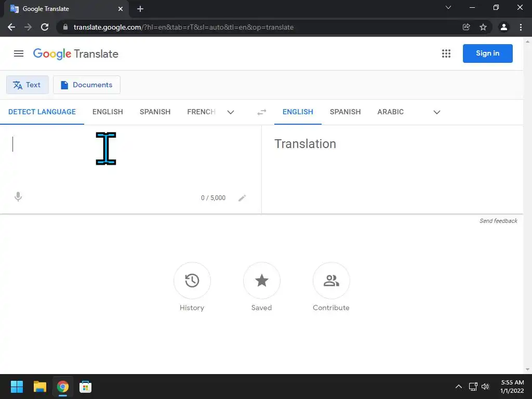Select Detect Language source tab
Viewport: 532px width, 399px height.
pyautogui.click(x=42, y=112)
